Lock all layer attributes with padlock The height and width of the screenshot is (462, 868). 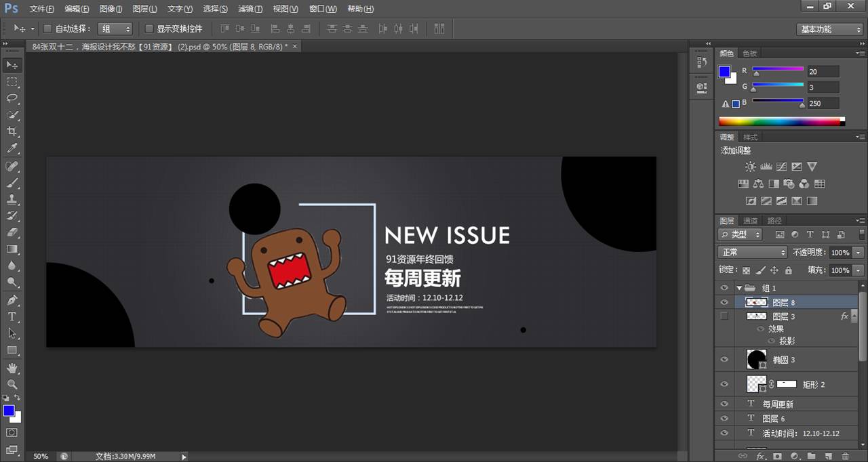pos(788,270)
